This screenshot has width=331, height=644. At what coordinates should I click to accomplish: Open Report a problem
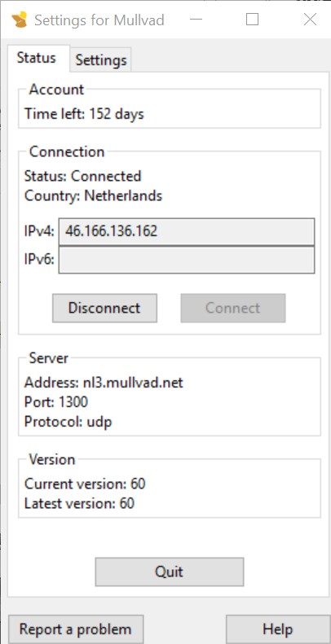click(x=76, y=629)
